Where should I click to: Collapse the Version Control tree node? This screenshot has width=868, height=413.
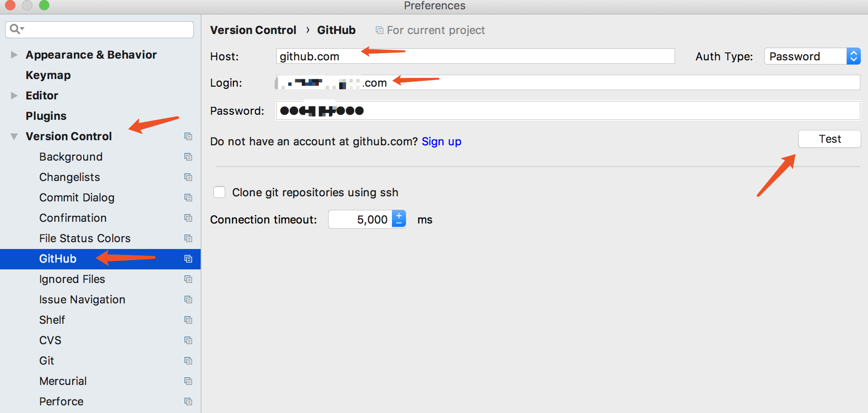[14, 136]
